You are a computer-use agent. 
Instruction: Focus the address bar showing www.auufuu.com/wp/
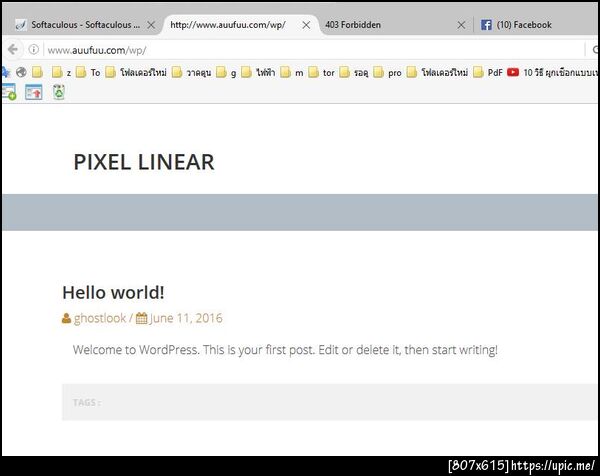[x=314, y=50]
